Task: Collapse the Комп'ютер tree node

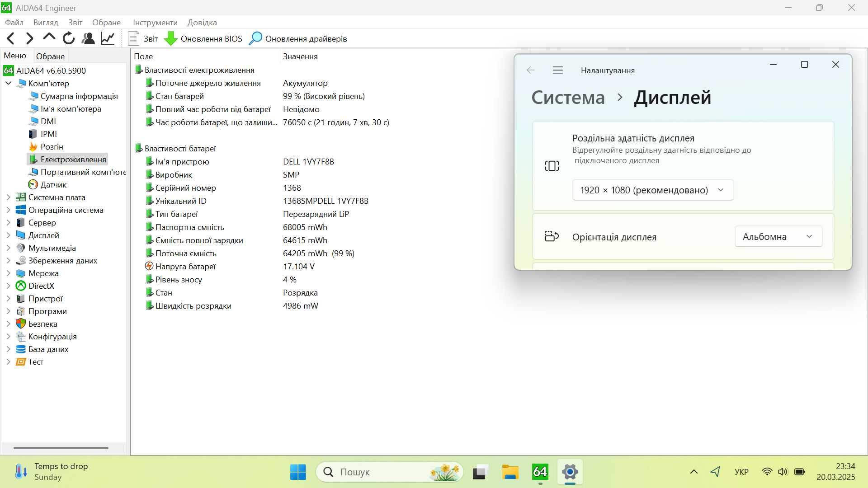Action: (8, 83)
